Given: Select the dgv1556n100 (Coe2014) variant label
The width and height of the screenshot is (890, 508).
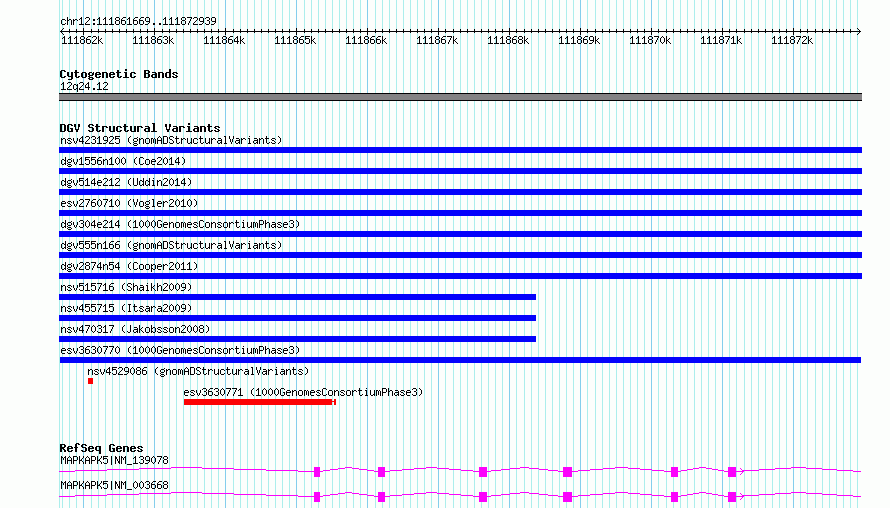Looking at the screenshot, I should 123,161.
